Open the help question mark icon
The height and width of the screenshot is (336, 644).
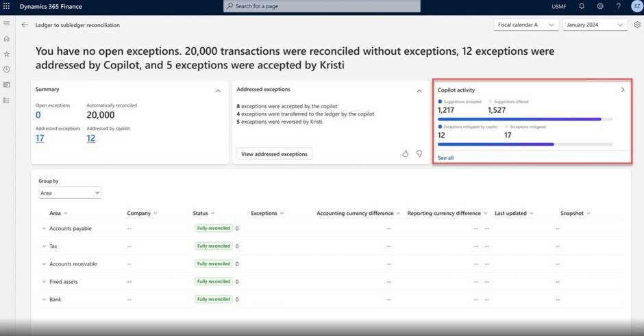tap(619, 6)
